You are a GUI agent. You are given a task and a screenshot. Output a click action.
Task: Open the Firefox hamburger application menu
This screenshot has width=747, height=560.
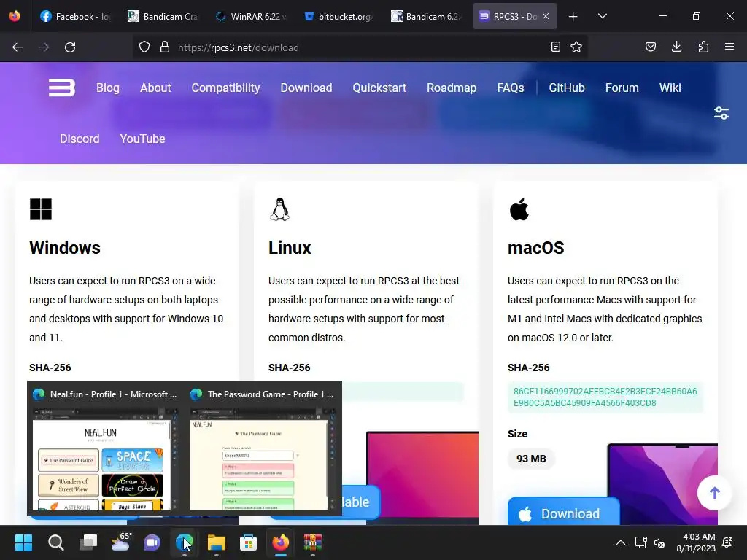(729, 47)
